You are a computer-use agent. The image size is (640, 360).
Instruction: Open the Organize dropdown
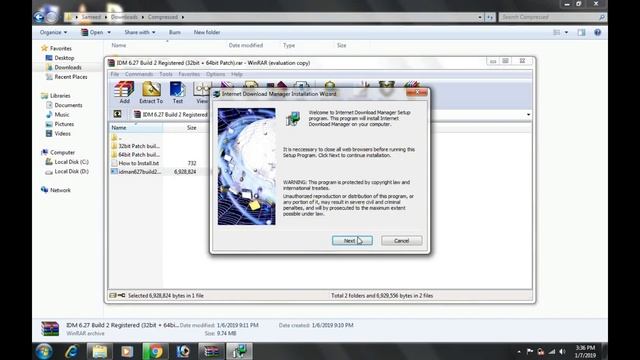53,32
